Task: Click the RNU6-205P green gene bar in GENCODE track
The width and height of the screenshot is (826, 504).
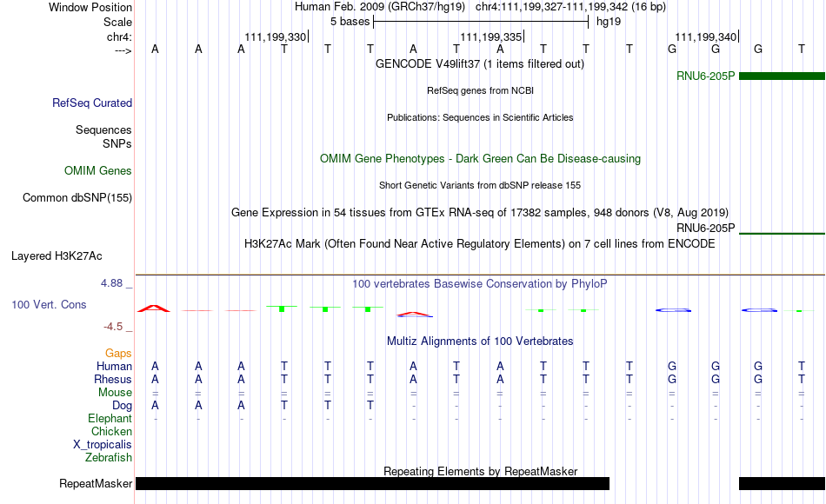Action: [782, 76]
